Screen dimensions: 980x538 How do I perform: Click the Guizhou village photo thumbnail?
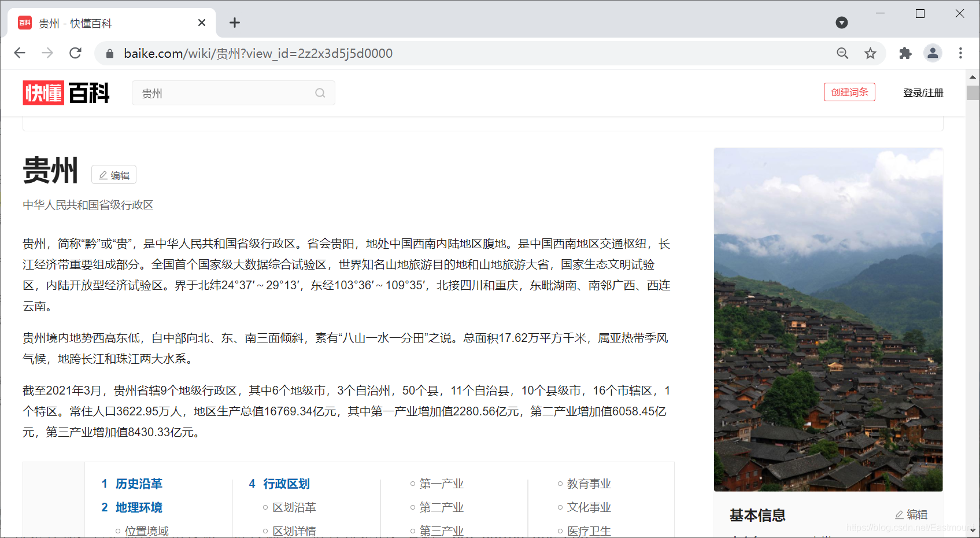pyautogui.click(x=828, y=318)
